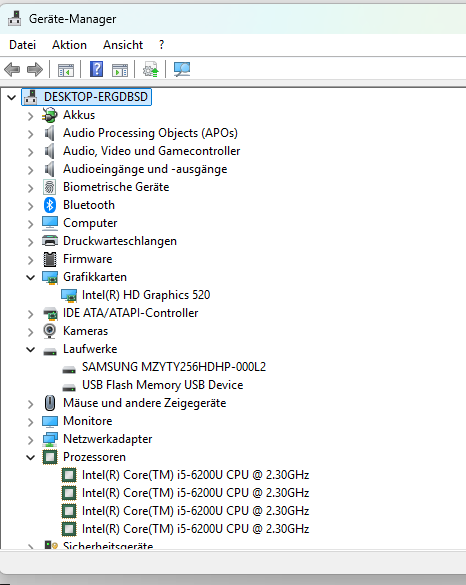
Task: Click the Computer monitor icon
Action: [x=50, y=223]
